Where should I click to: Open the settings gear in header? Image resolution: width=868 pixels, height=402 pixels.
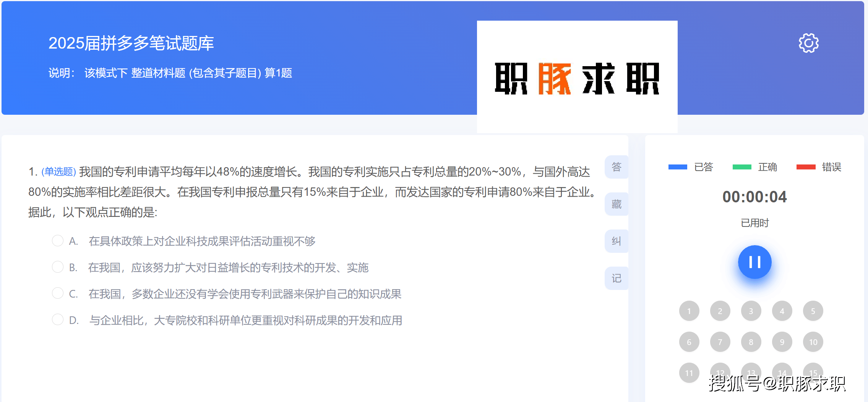coord(808,43)
